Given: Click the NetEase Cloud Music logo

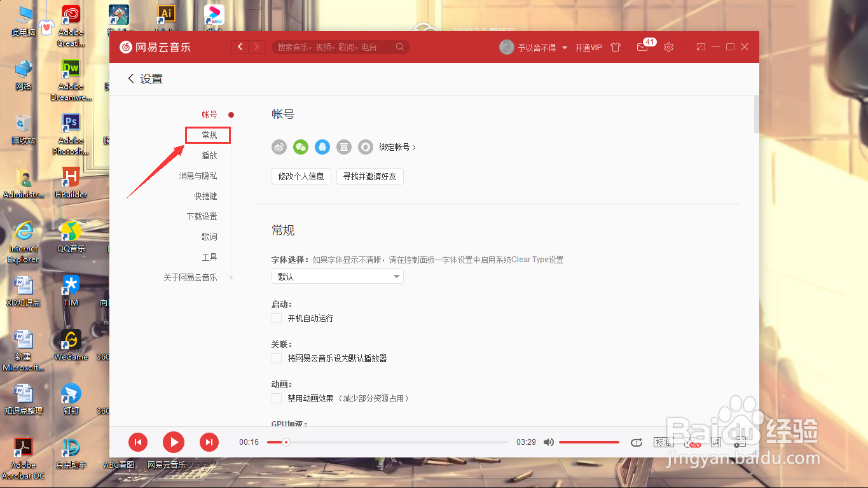Looking at the screenshot, I should pyautogui.click(x=155, y=47).
